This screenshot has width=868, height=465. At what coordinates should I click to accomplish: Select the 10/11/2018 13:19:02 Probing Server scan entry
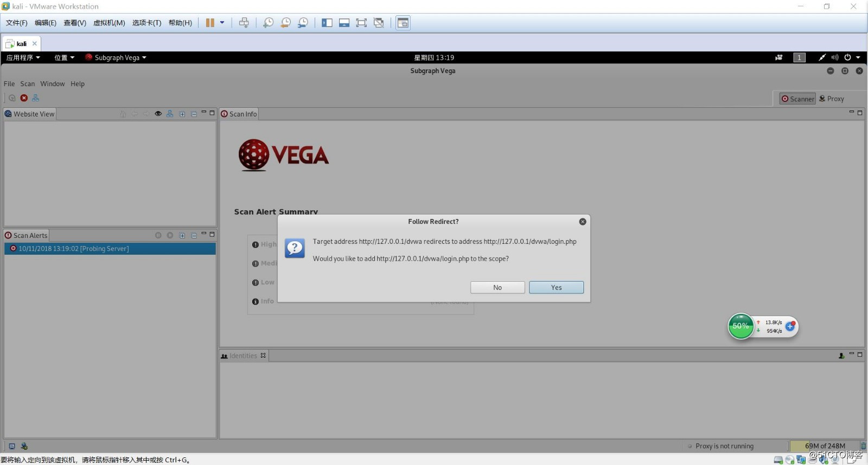click(x=110, y=249)
